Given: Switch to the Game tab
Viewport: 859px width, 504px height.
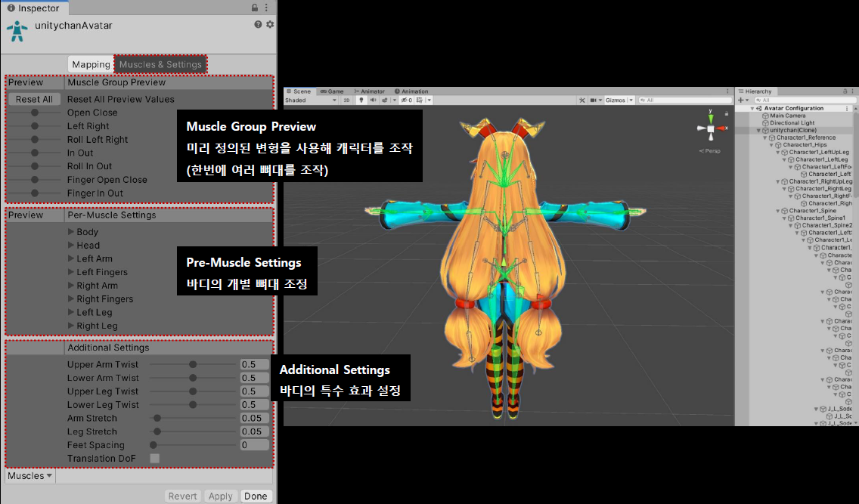Looking at the screenshot, I should [332, 91].
